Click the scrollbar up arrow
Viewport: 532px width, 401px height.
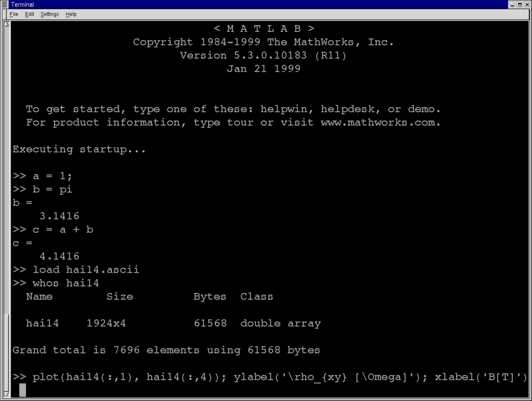[x=7, y=23]
